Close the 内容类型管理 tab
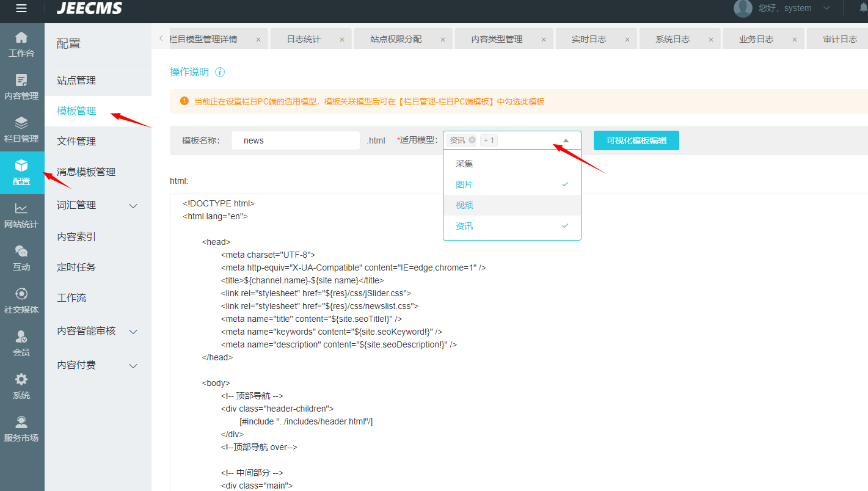 (x=544, y=40)
